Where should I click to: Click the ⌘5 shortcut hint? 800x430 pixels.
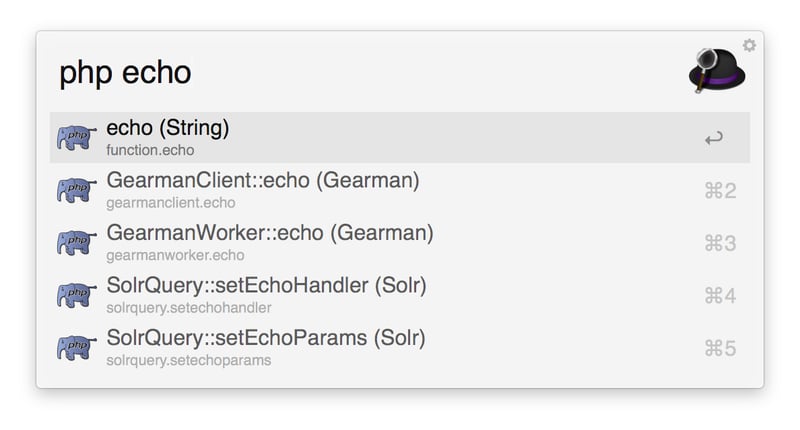pyautogui.click(x=720, y=348)
